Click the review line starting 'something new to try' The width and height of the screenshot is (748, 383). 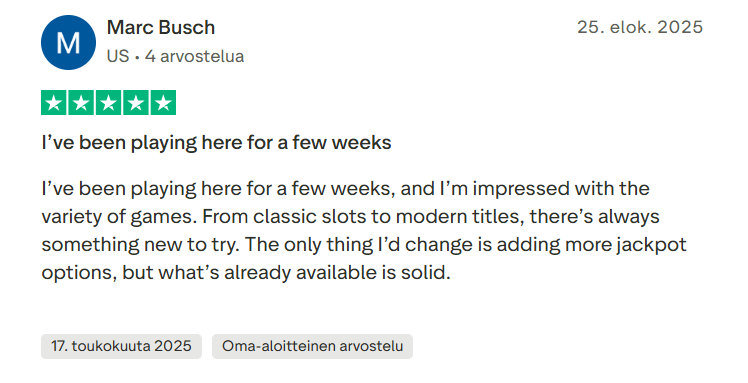click(364, 245)
